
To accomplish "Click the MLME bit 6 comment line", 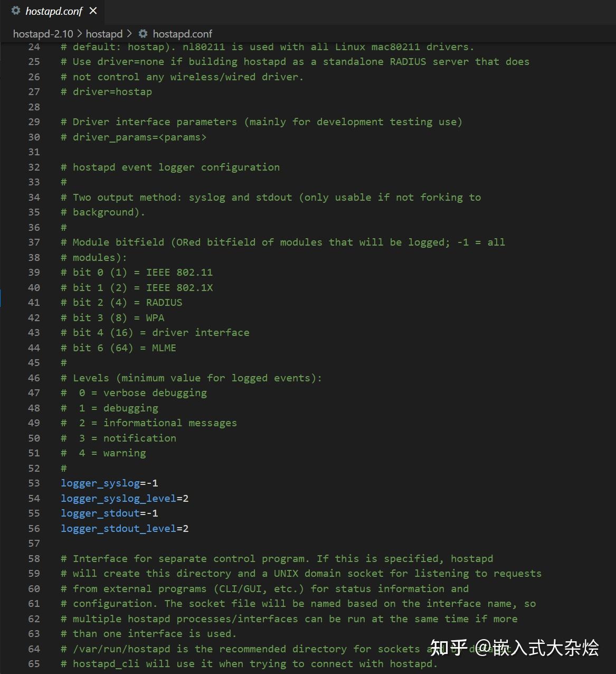I will pos(118,348).
